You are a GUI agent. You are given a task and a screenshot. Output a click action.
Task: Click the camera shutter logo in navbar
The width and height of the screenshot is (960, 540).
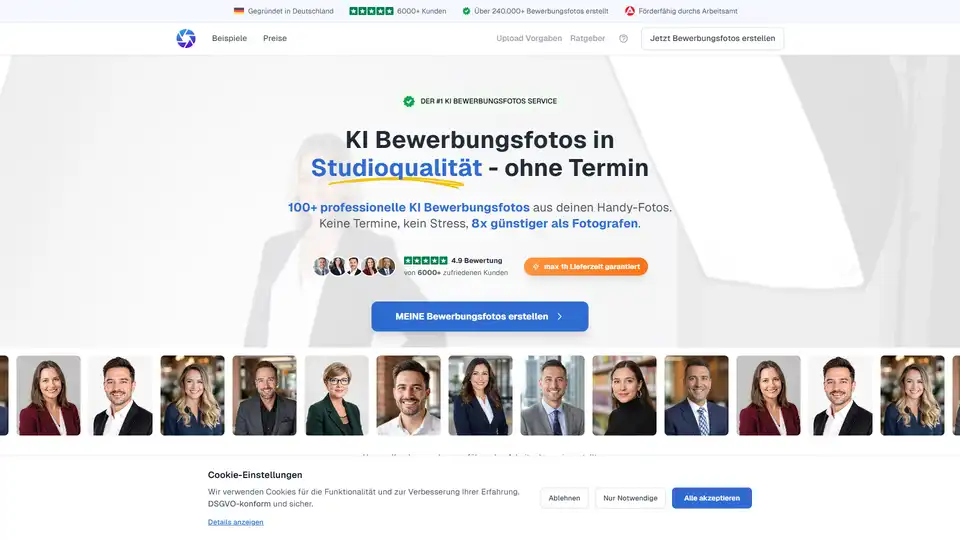tap(186, 38)
